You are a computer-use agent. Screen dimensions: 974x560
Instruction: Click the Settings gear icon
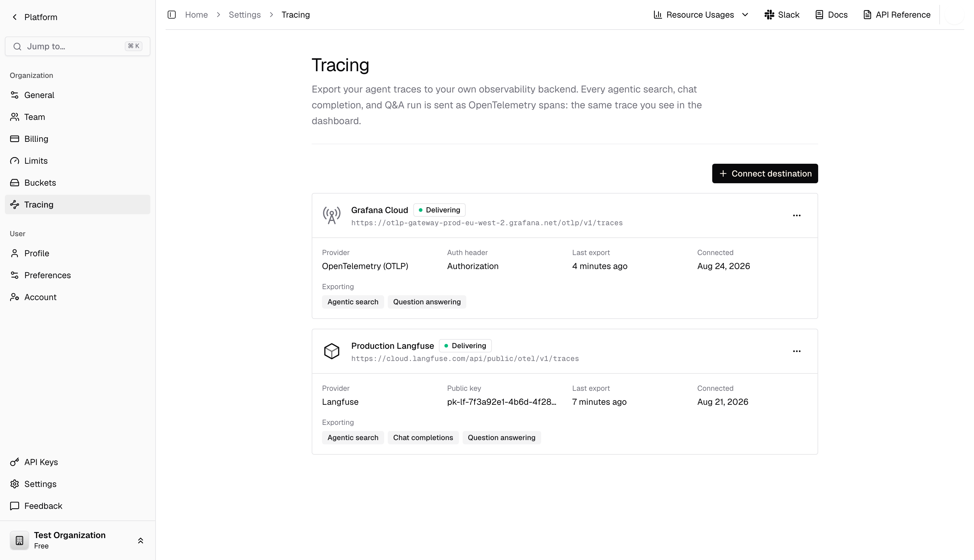pyautogui.click(x=15, y=484)
